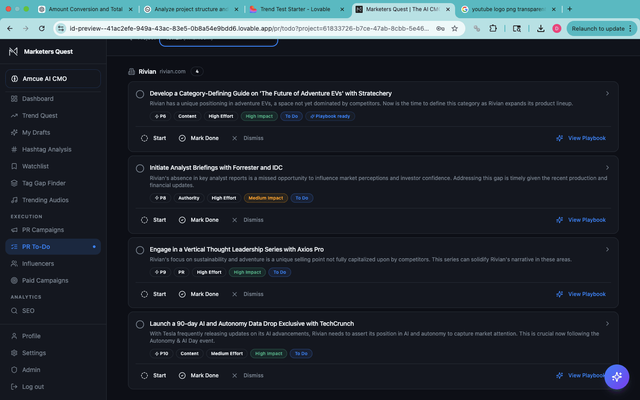
Task: Open browser downloads icon
Action: coord(540,29)
